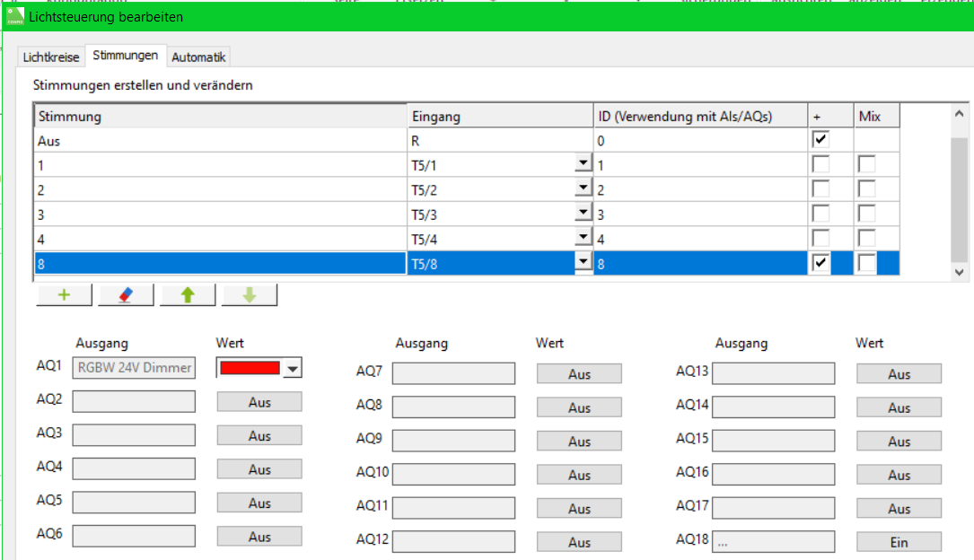Toggle the plus checkbox for mood Aus
The height and width of the screenshot is (560, 974).
(x=820, y=140)
